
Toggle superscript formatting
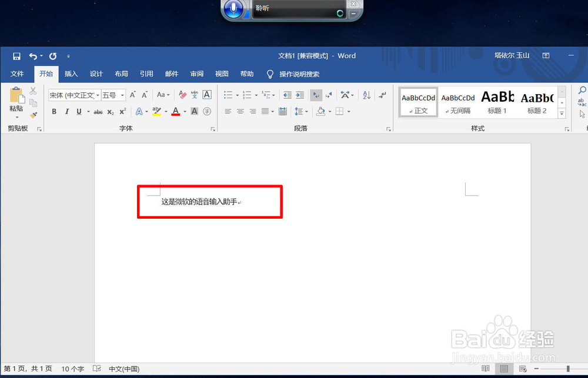pos(123,112)
